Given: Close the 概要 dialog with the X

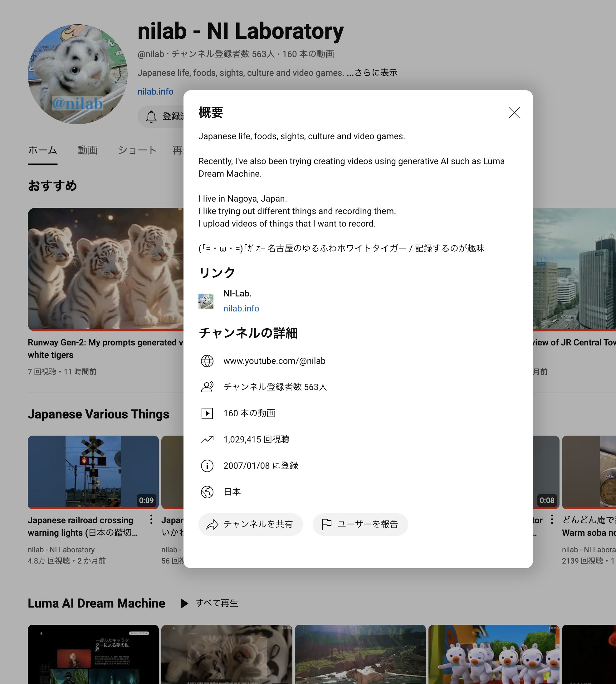Looking at the screenshot, I should [x=514, y=113].
